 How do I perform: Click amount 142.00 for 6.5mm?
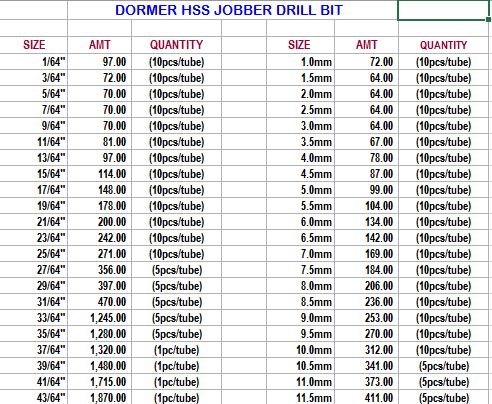(x=366, y=238)
